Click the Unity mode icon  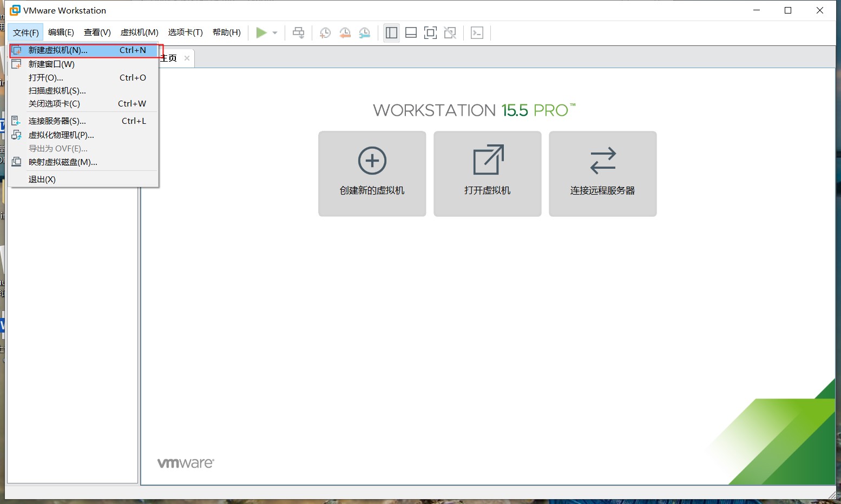(450, 32)
